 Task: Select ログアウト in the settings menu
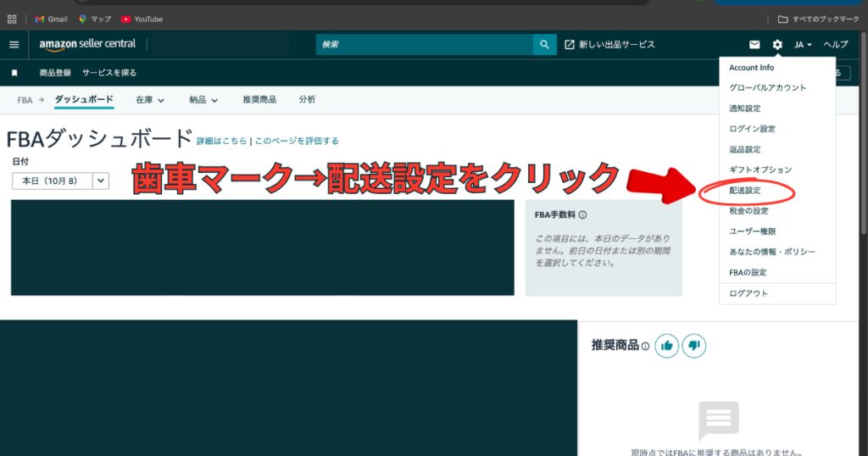click(748, 293)
